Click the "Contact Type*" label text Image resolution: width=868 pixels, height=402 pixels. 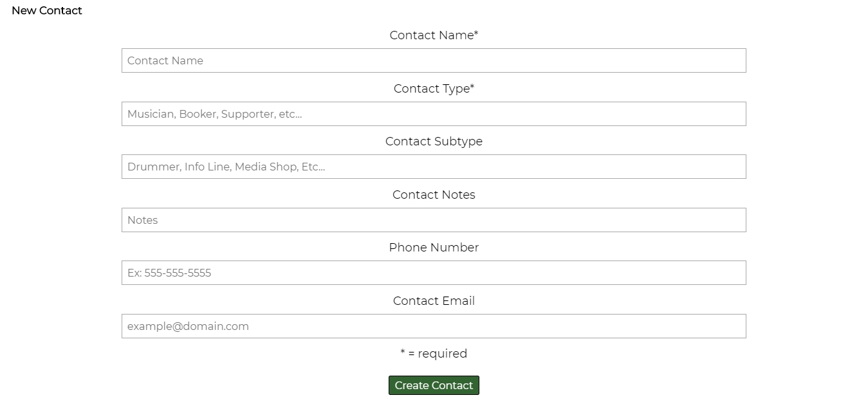[x=434, y=89]
